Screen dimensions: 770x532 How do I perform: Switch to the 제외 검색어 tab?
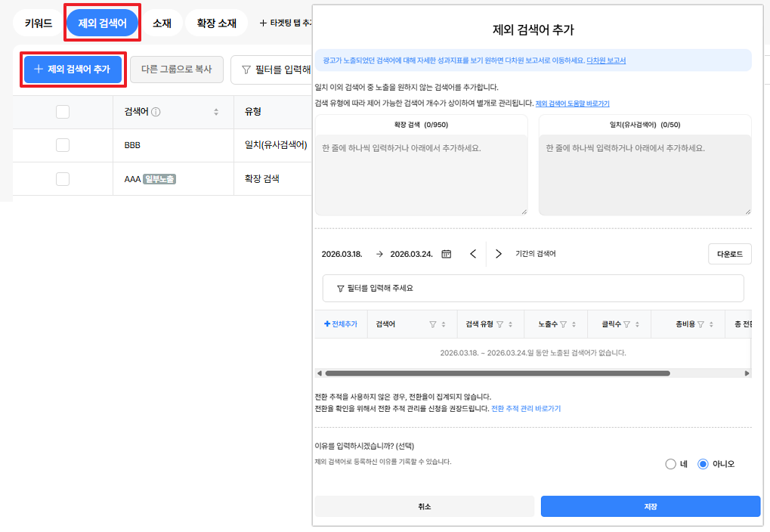[102, 23]
